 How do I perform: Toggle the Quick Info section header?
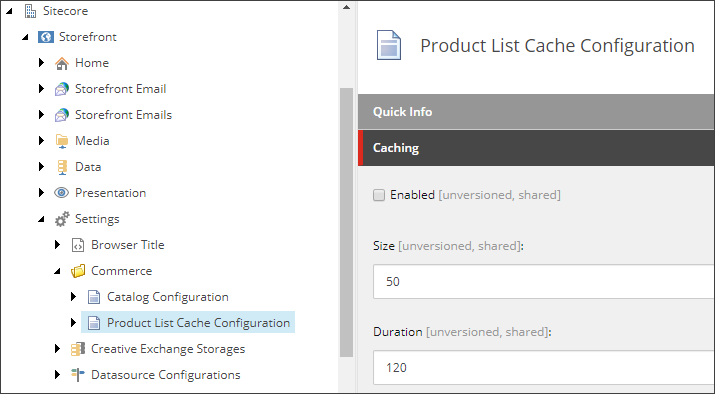click(536, 112)
